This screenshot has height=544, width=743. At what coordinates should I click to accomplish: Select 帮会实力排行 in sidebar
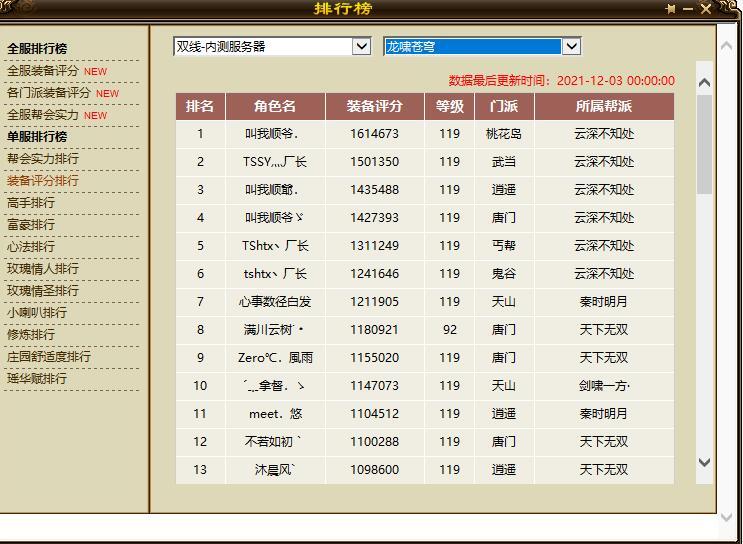[x=43, y=159]
